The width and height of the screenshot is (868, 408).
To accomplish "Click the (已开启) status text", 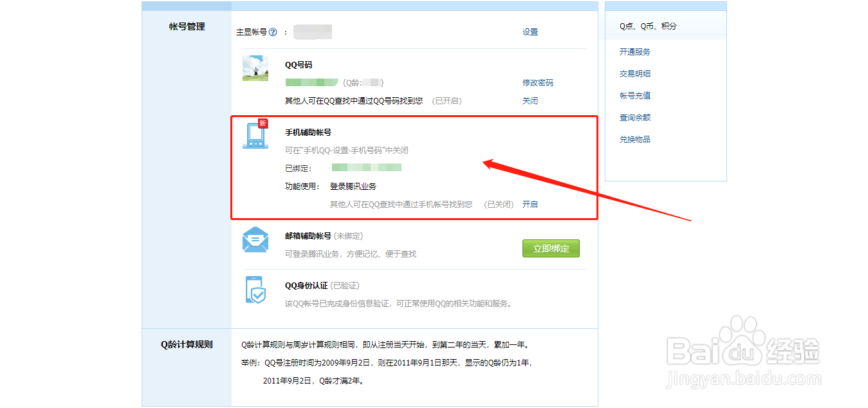I will [447, 101].
